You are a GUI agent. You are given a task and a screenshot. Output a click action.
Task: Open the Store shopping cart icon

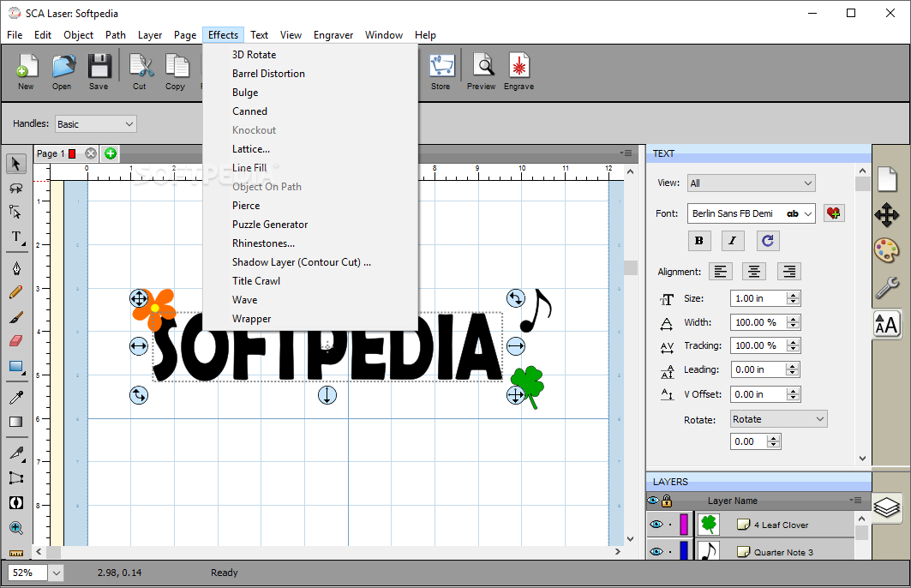[x=441, y=72]
